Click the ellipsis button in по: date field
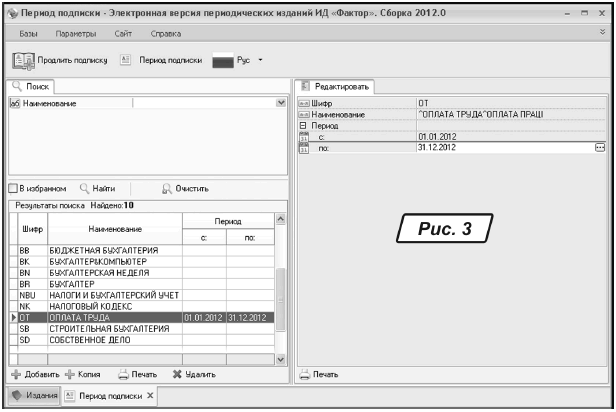This screenshot has width=616, height=412. (x=600, y=147)
